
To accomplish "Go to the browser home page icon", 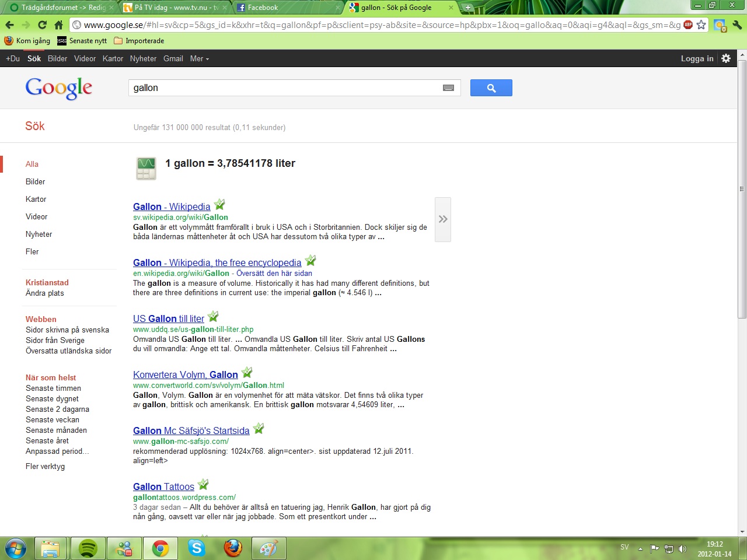I will [58, 25].
